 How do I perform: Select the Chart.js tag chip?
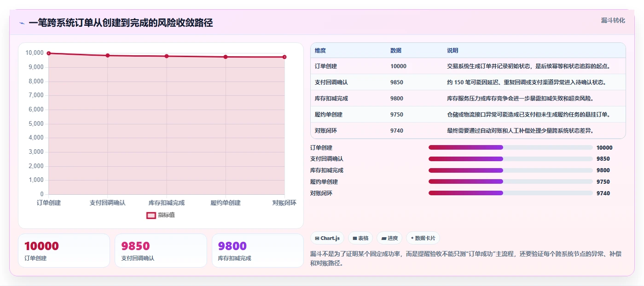[x=327, y=238]
